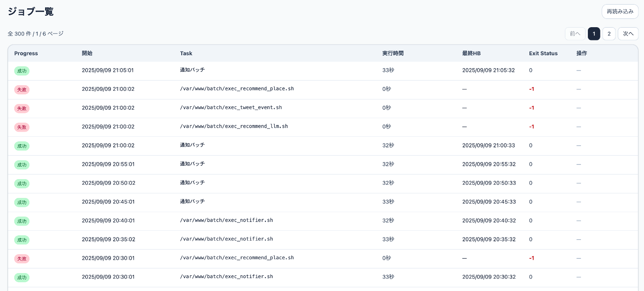644x291 pixels.
Task: Click exit status -1 of exec_recommend_llm.sh
Action: [531, 127]
